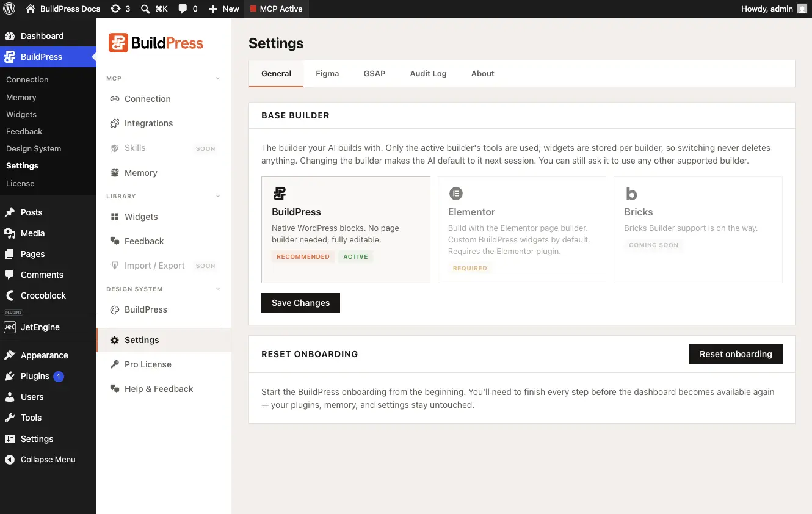This screenshot has width=812, height=514.
Task: Click the Dashboard gauge icon
Action: pyautogui.click(x=10, y=36)
